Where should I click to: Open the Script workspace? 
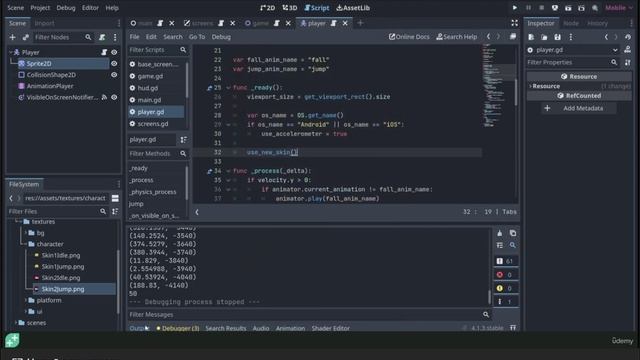pos(317,8)
